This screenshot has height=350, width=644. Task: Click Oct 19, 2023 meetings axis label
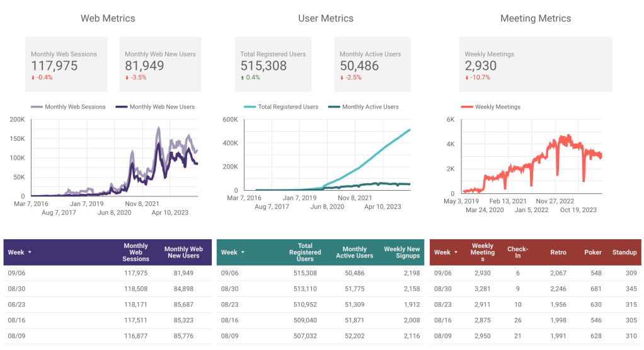tap(578, 210)
